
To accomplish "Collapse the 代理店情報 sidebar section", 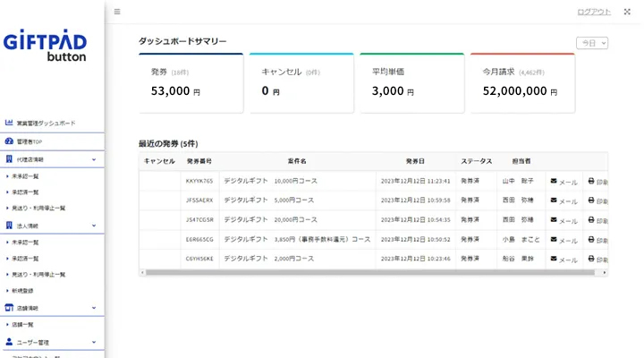I will (94, 159).
